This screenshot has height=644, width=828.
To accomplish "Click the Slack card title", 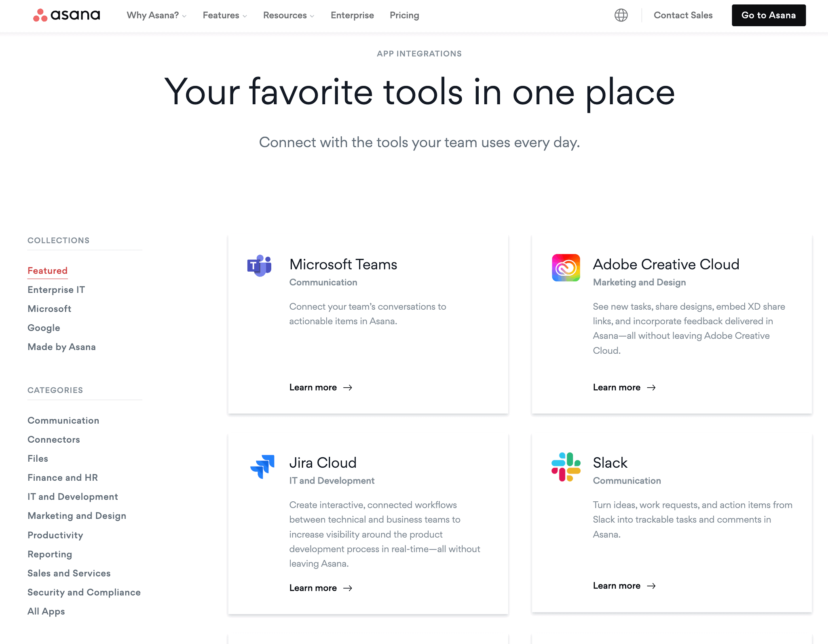I will point(610,463).
